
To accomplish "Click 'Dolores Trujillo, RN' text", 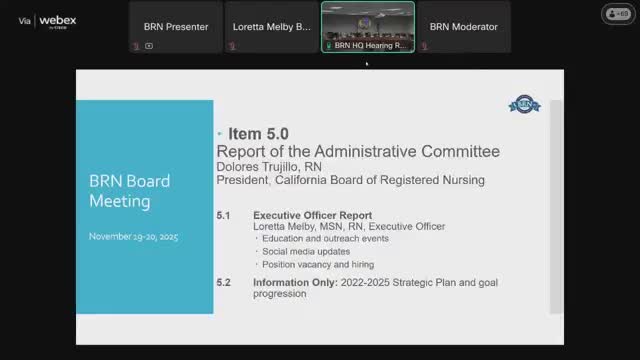I will (269, 167).
